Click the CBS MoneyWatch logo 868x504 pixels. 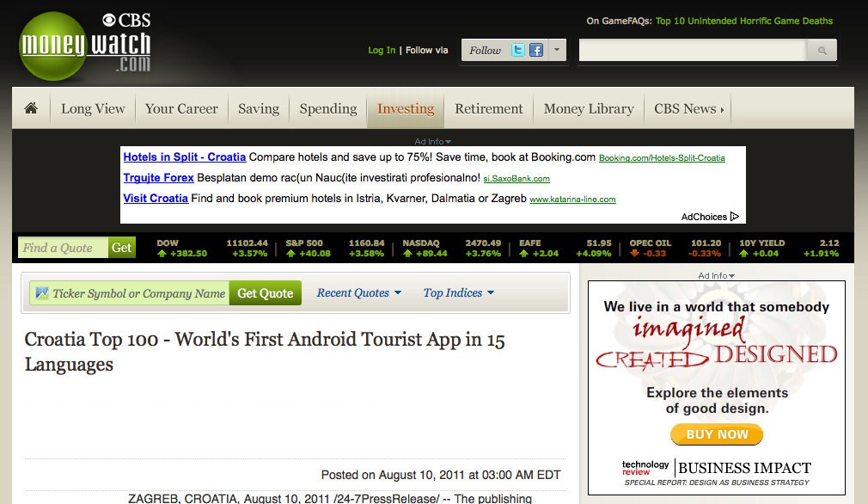[x=84, y=46]
